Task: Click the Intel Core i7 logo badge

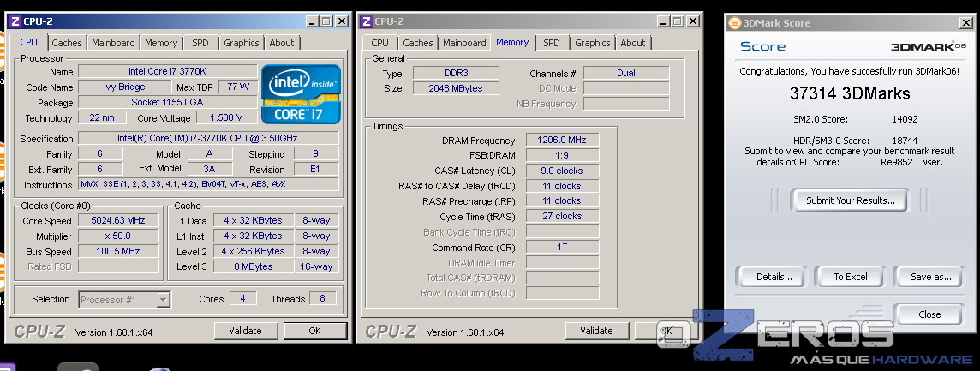Action: coord(301,93)
